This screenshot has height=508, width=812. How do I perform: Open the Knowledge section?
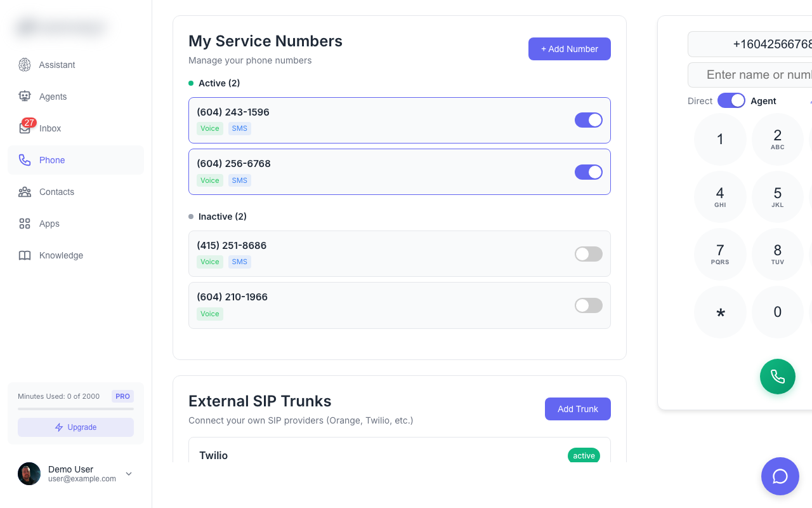(x=60, y=255)
